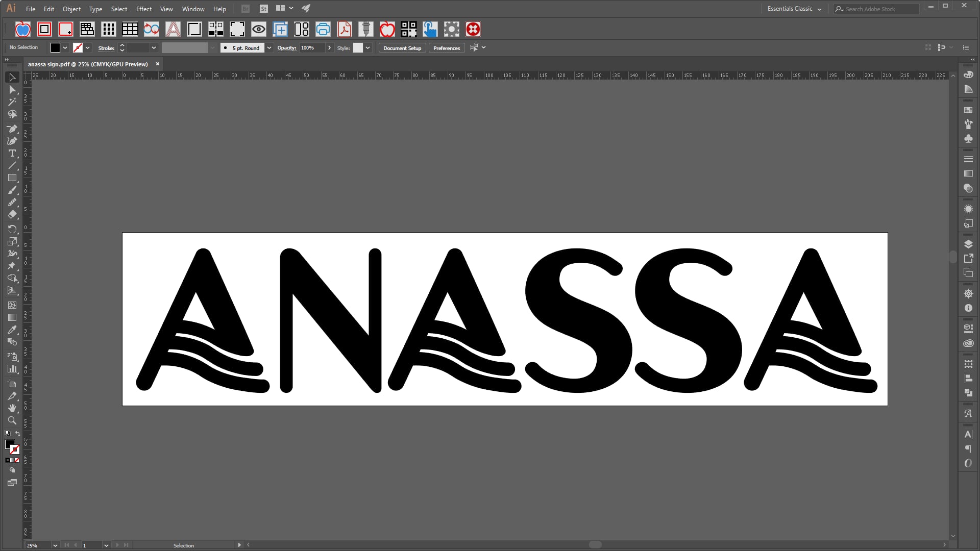Open the graphic Style dropdown
The height and width of the screenshot is (551, 980).
(x=367, y=48)
